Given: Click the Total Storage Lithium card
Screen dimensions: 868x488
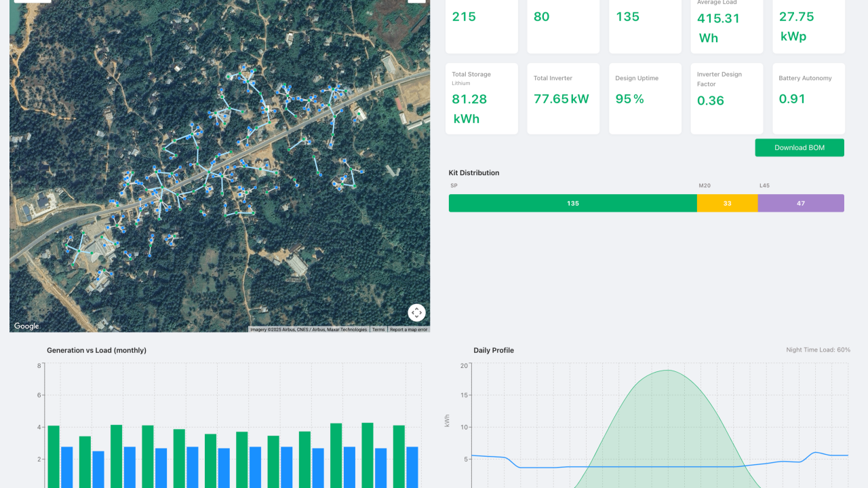Looking at the screenshot, I should 481,99.
